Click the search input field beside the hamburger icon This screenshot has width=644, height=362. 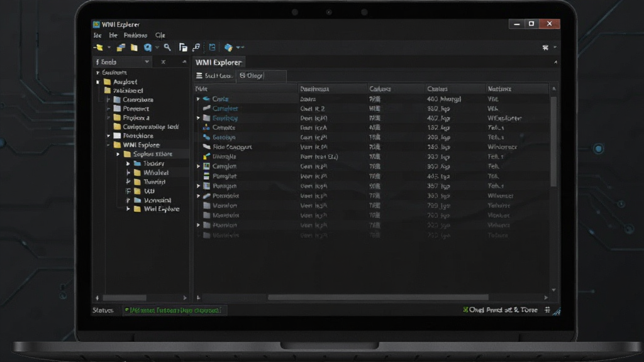pyautogui.click(x=261, y=76)
